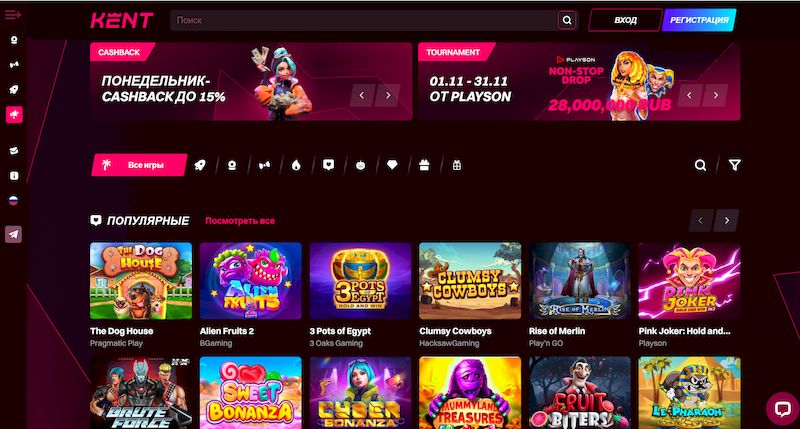Open the filter funnel icon

734,165
